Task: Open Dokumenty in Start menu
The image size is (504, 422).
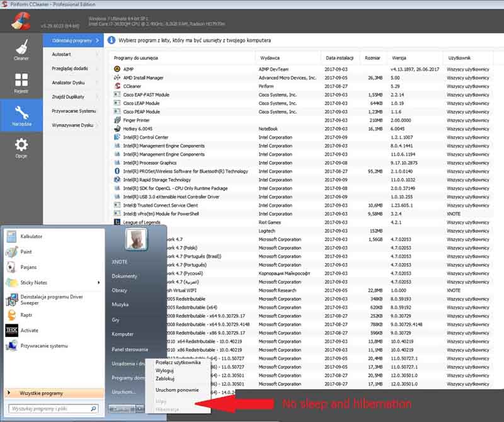Action: tap(124, 276)
